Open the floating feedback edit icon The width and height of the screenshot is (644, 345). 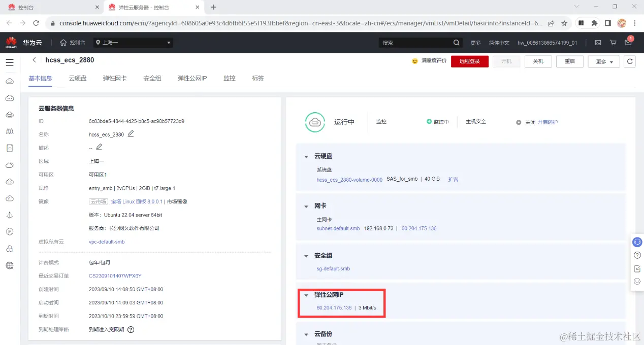pos(637,268)
